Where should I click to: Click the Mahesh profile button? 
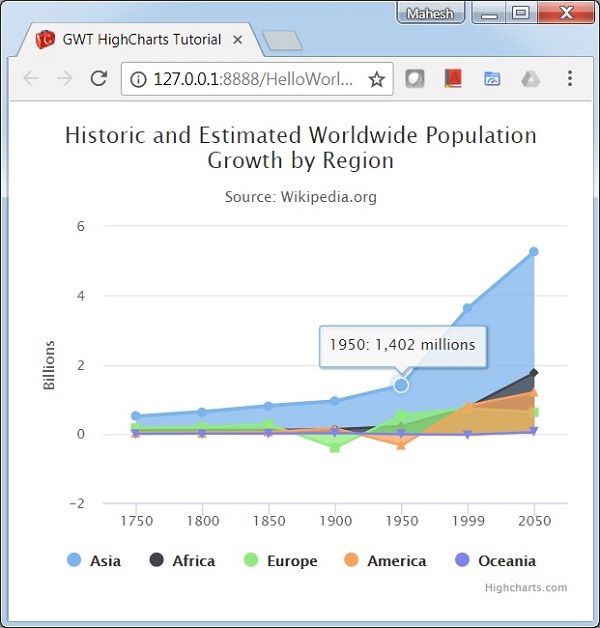(x=431, y=14)
